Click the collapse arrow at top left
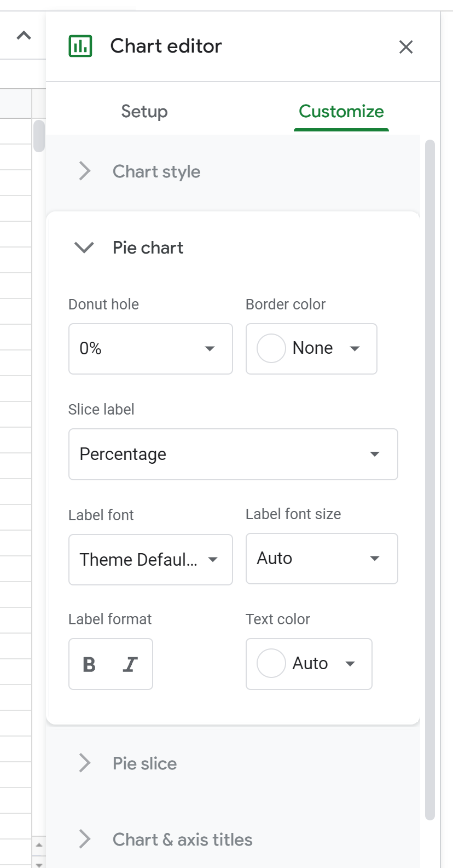The height and width of the screenshot is (868, 453). click(x=24, y=36)
